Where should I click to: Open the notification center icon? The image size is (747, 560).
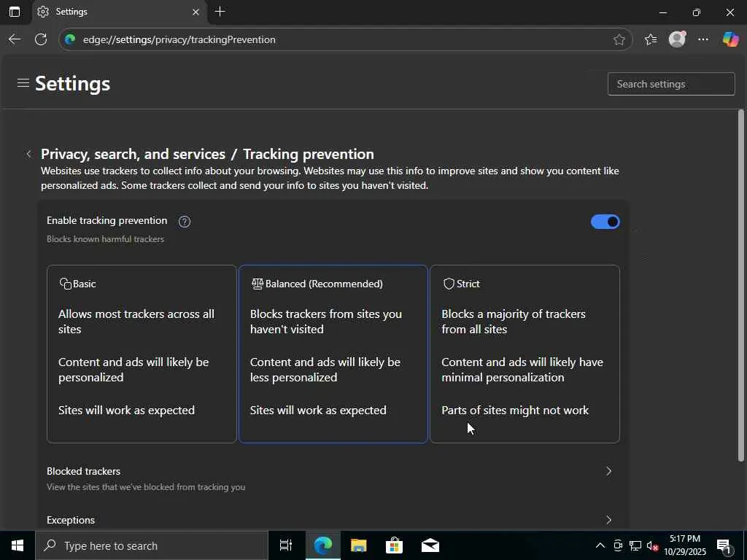[724, 545]
